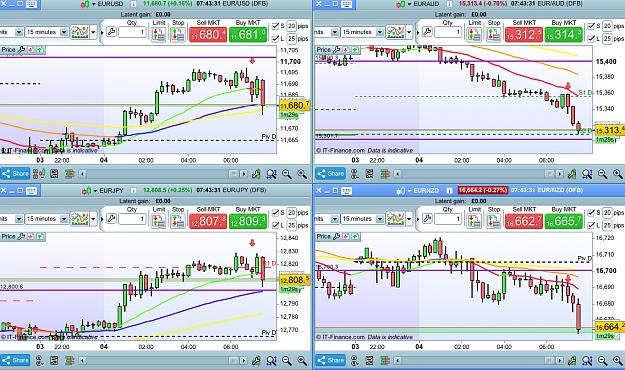Image resolution: width=625 pixels, height=370 pixels.
Task: Click zoom in magnifier under EURUSD chart
Action: click(302, 174)
